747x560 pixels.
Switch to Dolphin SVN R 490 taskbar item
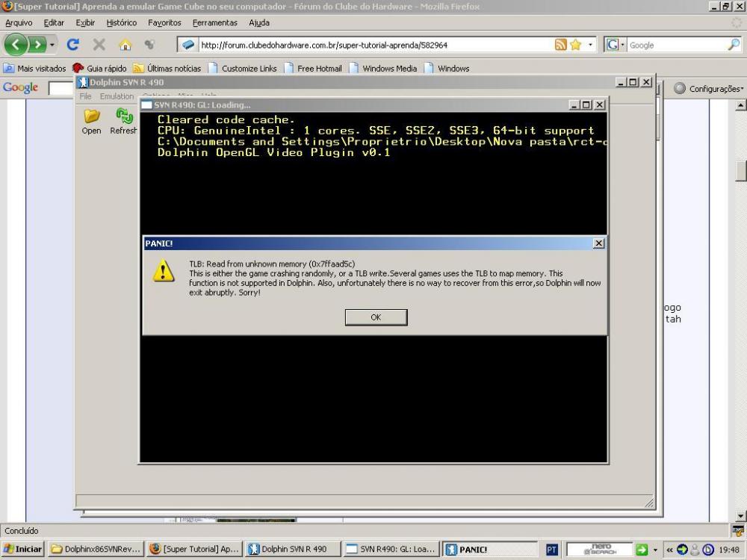click(292, 550)
